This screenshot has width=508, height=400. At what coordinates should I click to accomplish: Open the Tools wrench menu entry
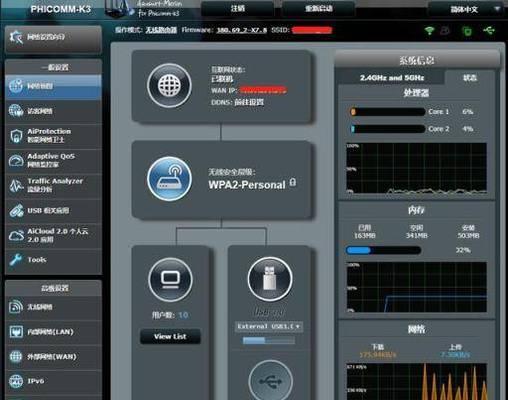pyautogui.click(x=53, y=260)
